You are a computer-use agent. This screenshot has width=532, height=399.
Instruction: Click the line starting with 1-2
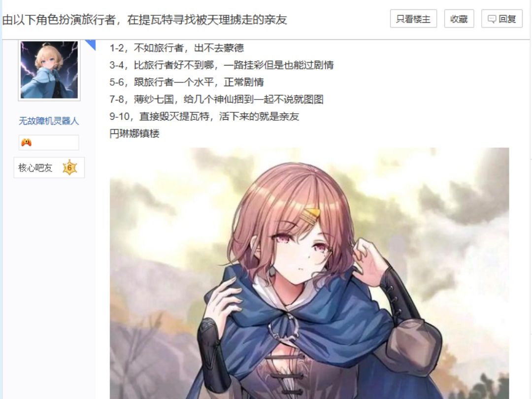[x=176, y=48]
